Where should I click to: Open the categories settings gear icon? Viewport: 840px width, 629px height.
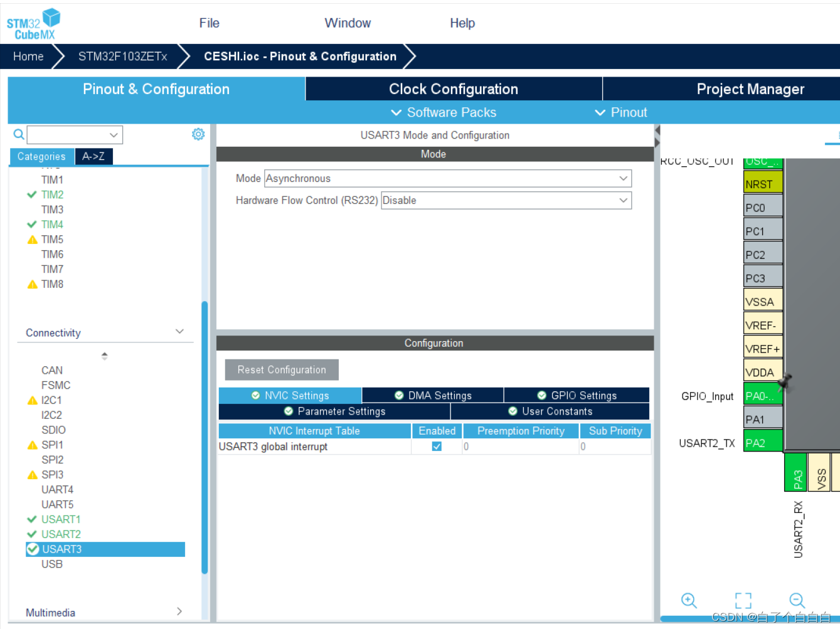pyautogui.click(x=198, y=134)
